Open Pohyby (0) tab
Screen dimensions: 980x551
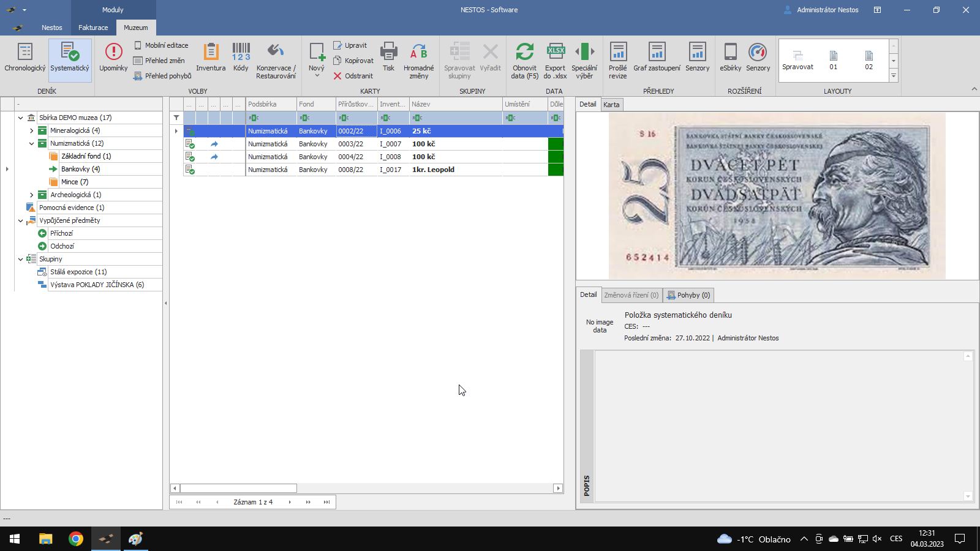(688, 295)
